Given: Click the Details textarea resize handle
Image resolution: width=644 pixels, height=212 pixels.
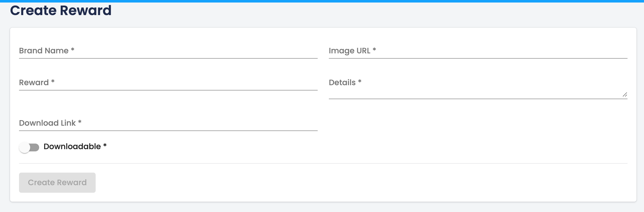Looking at the screenshot, I should coord(625,95).
